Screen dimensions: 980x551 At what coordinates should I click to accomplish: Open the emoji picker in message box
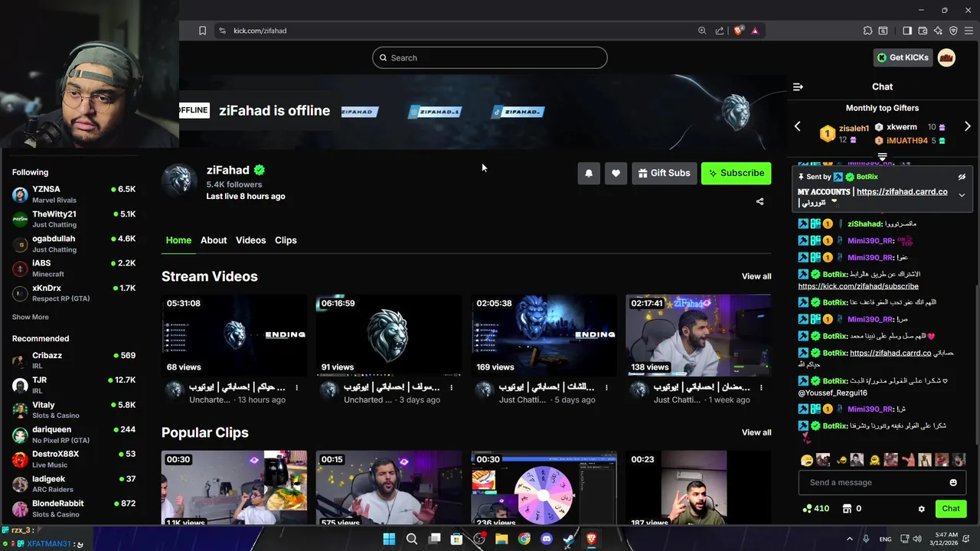953,482
